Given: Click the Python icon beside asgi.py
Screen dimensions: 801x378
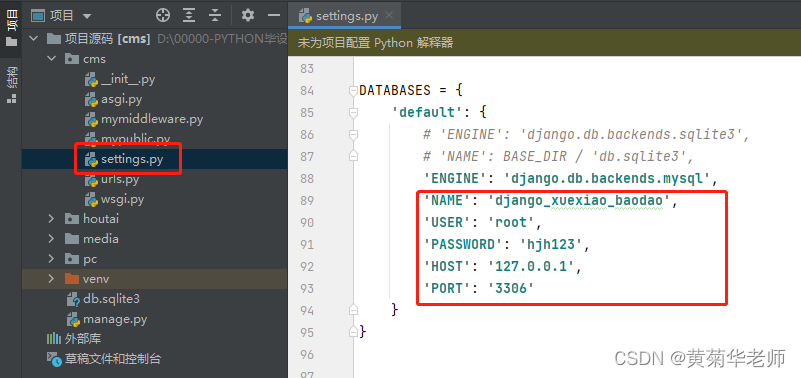Looking at the screenshot, I should [91, 99].
